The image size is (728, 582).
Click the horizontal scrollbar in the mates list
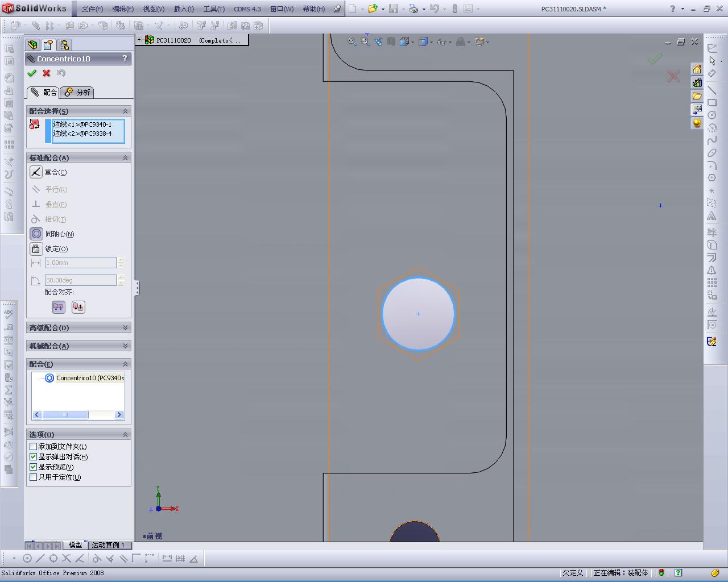point(65,415)
